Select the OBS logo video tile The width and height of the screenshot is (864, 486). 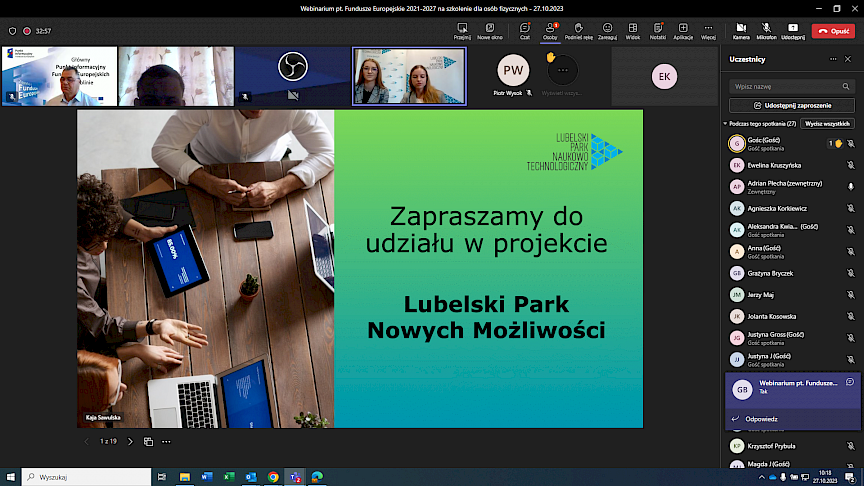(293, 76)
